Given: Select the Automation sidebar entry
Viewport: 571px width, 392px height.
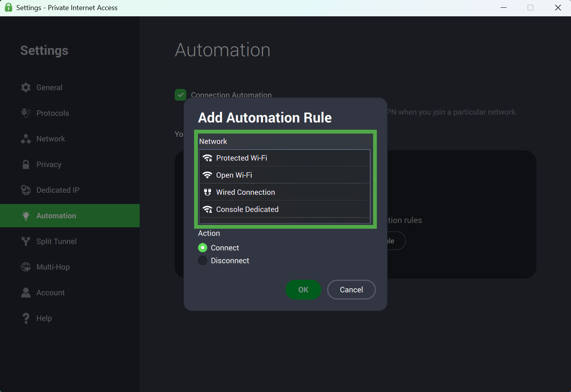Looking at the screenshot, I should tap(70, 216).
